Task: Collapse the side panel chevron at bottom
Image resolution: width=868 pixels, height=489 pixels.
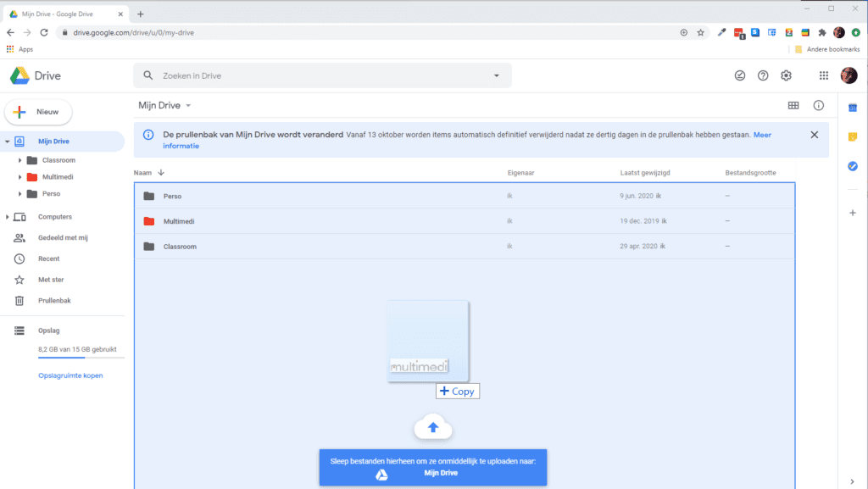Action: click(x=853, y=482)
